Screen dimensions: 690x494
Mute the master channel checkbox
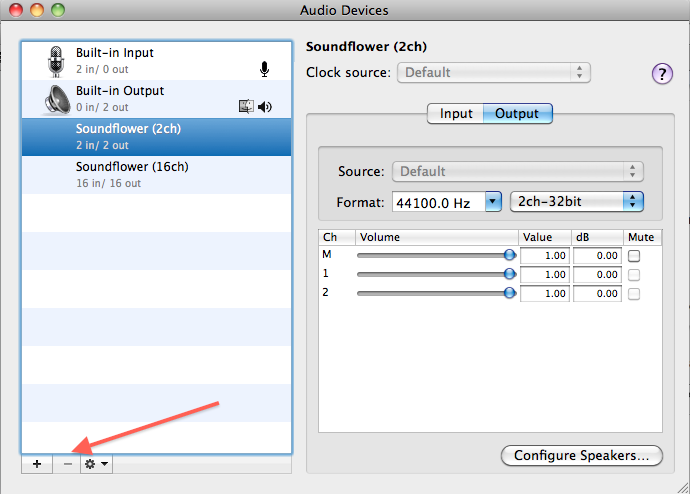pyautogui.click(x=634, y=256)
